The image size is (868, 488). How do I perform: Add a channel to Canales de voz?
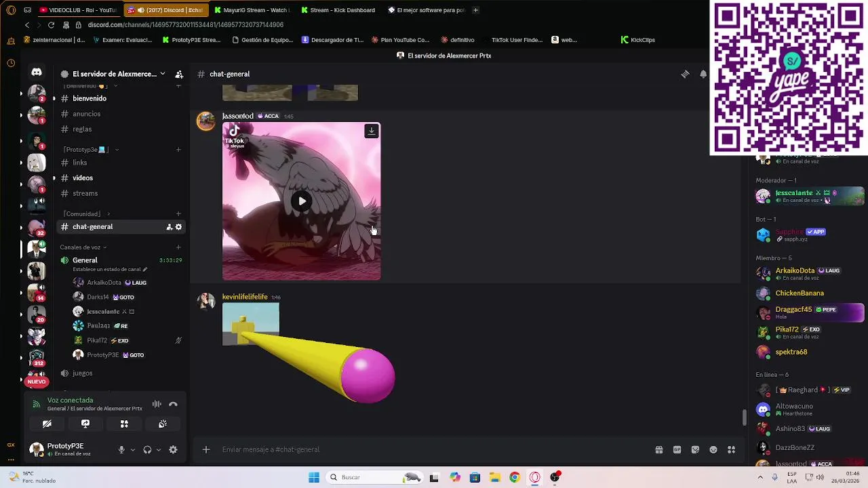(x=178, y=247)
